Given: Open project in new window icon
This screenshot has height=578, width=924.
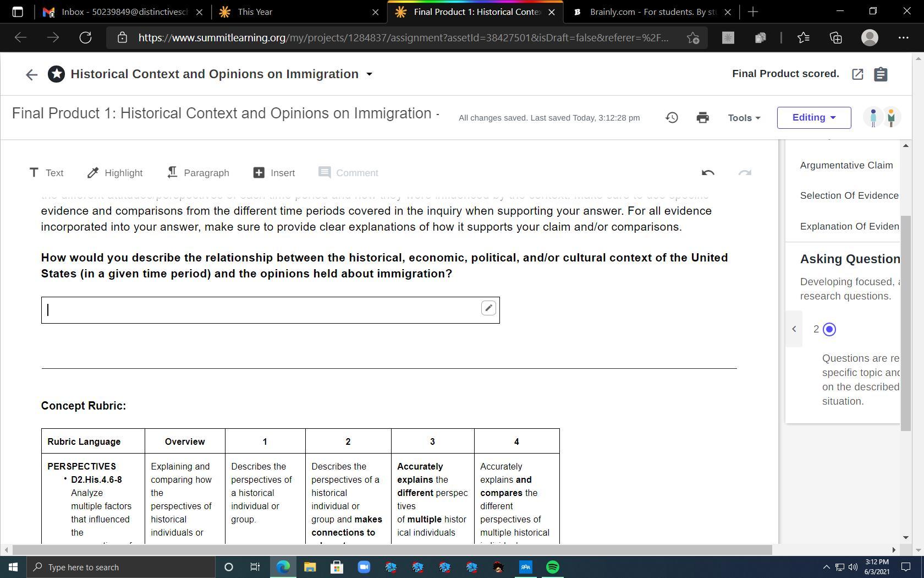Looking at the screenshot, I should coord(857,74).
